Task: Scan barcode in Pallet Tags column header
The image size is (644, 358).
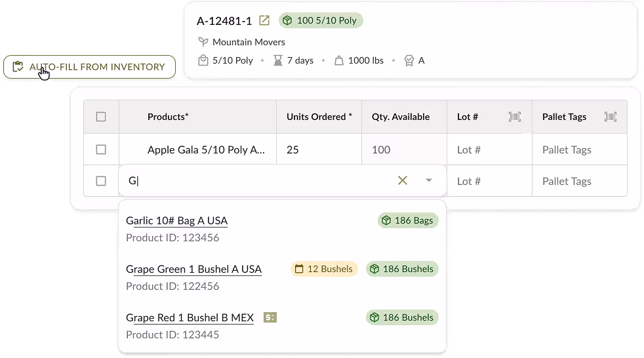Action: point(611,117)
